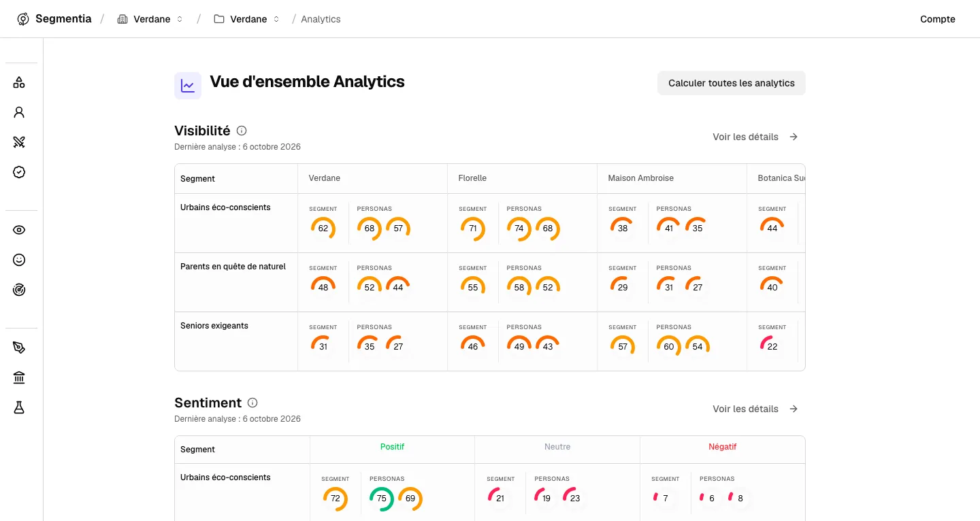The width and height of the screenshot is (980, 521).
Task: Select the pen nib sidebar icon
Action: pos(19,348)
